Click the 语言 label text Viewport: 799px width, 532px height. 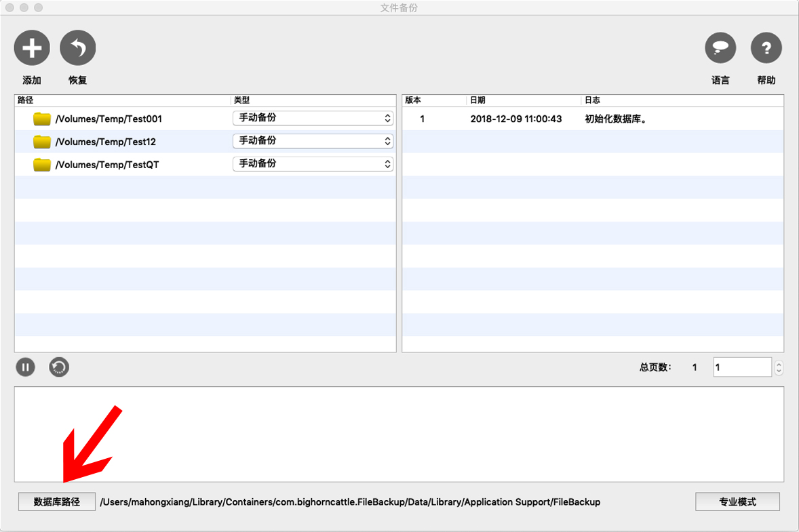click(720, 80)
